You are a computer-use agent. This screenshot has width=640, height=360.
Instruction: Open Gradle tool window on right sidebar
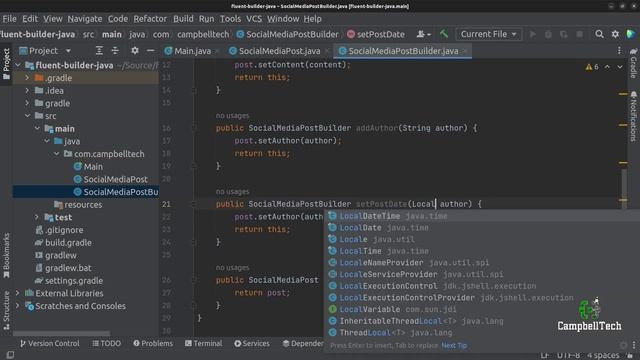click(x=633, y=63)
